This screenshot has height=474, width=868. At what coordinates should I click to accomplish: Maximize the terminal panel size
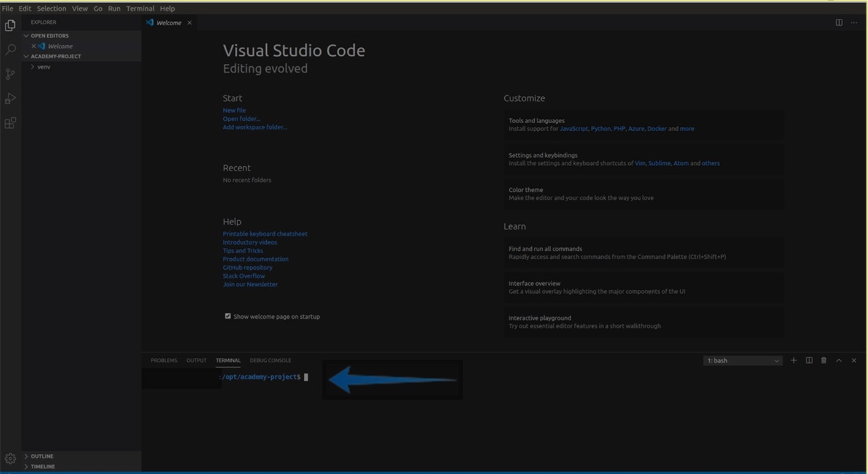coord(839,361)
